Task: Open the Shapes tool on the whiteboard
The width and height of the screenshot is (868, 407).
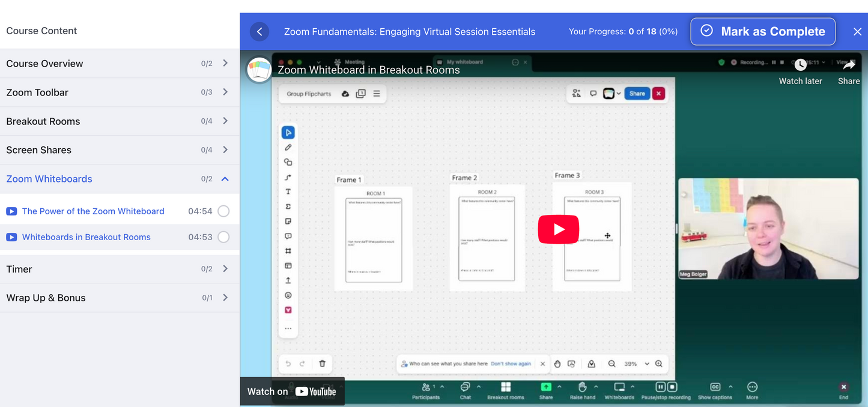Action: 288,161
